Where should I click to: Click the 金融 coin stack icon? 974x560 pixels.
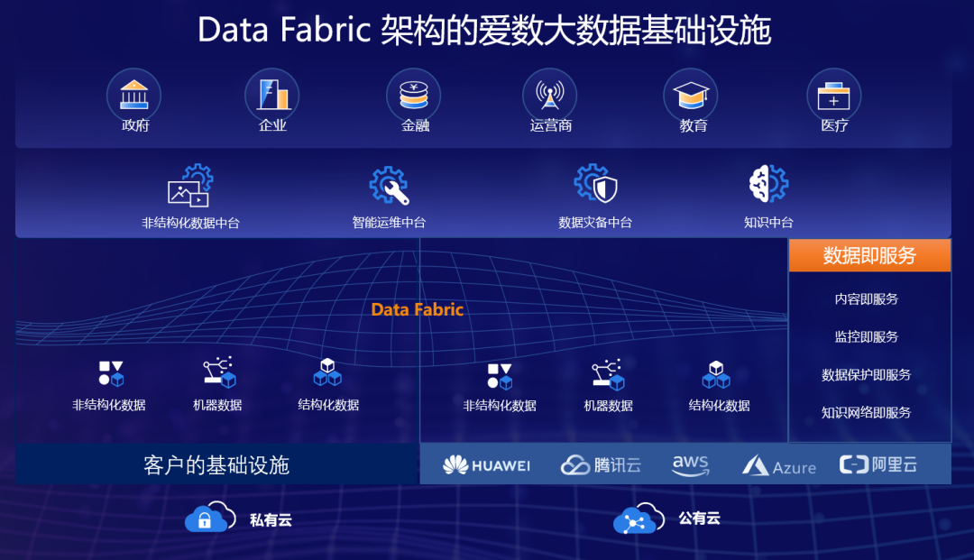(413, 94)
